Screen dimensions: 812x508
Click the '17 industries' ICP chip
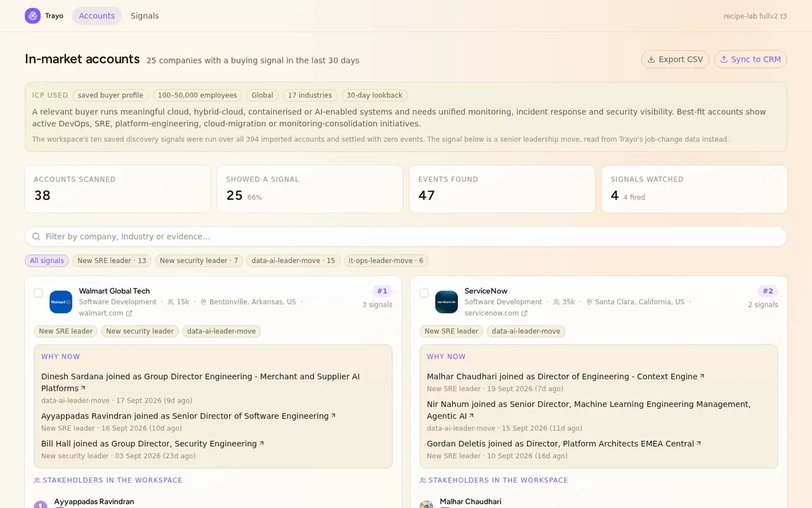(310, 95)
